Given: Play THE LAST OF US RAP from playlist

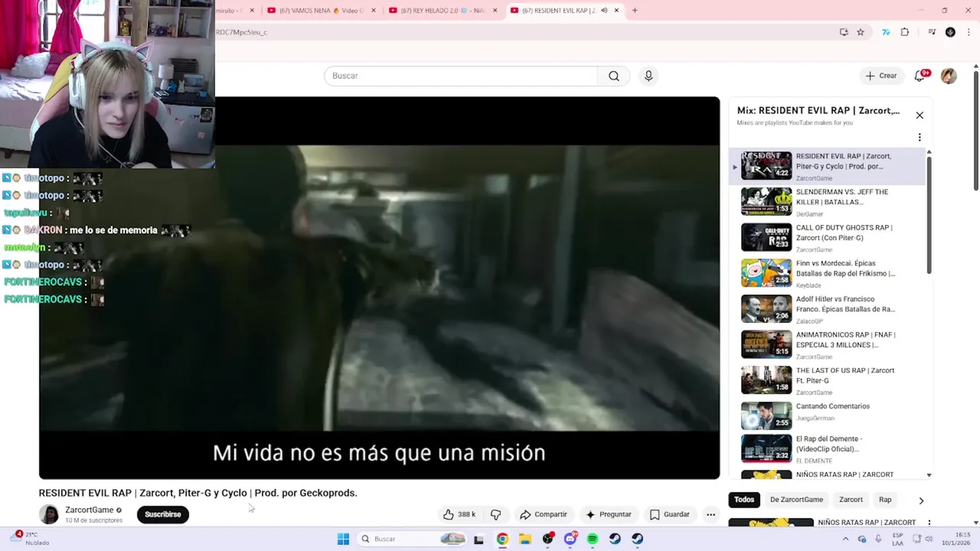Looking at the screenshot, I should [x=827, y=381].
